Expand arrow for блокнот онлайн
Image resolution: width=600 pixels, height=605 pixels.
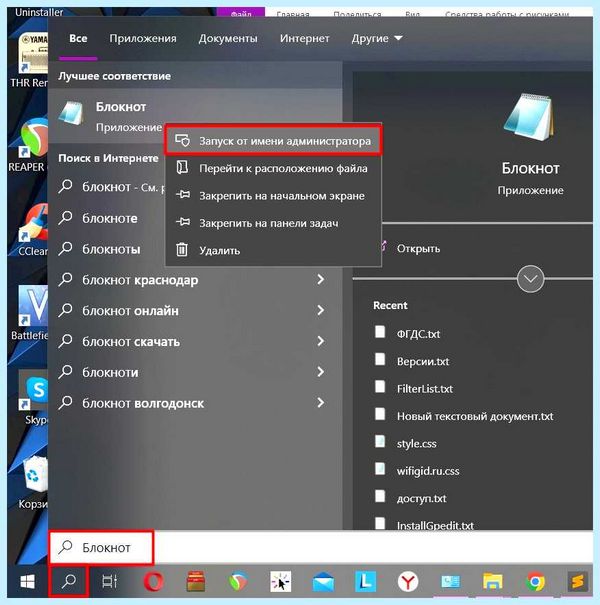320,310
